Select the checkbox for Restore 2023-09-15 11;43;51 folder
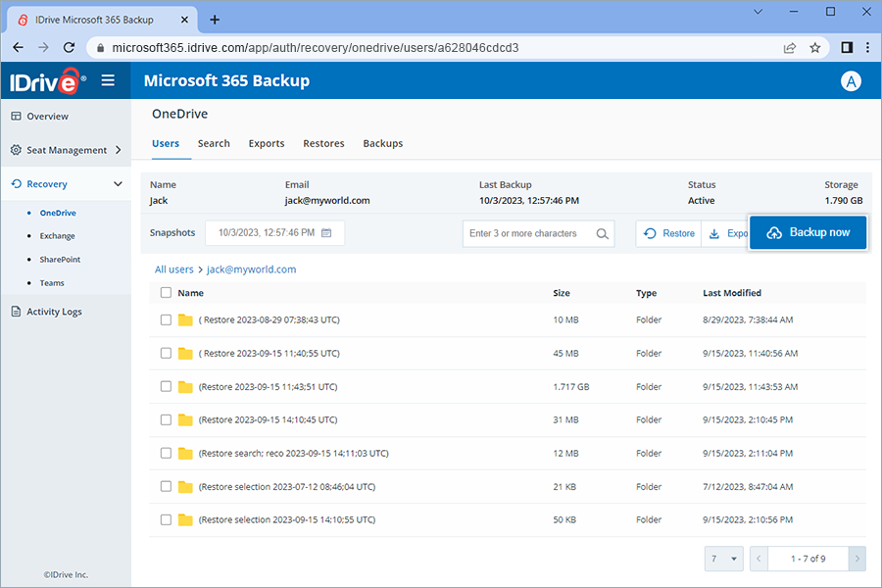Image resolution: width=882 pixels, height=588 pixels. pyautogui.click(x=166, y=386)
